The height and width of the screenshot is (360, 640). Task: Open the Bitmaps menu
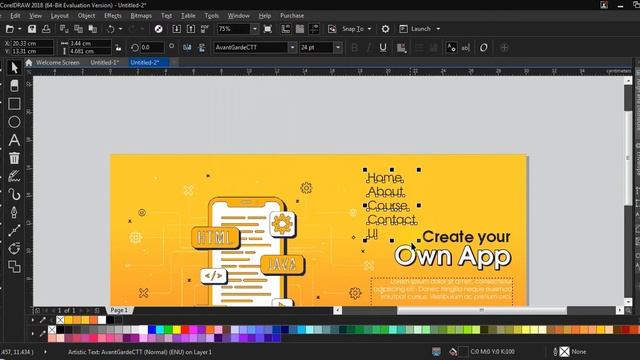141,16
